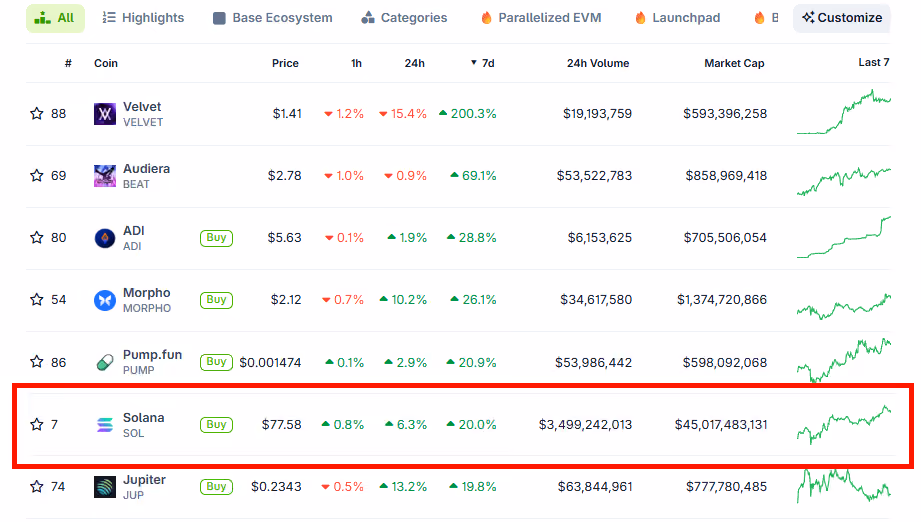Image resolution: width=921 pixels, height=522 pixels.
Task: Toggle Pump.fun favorite star
Action: [36, 362]
